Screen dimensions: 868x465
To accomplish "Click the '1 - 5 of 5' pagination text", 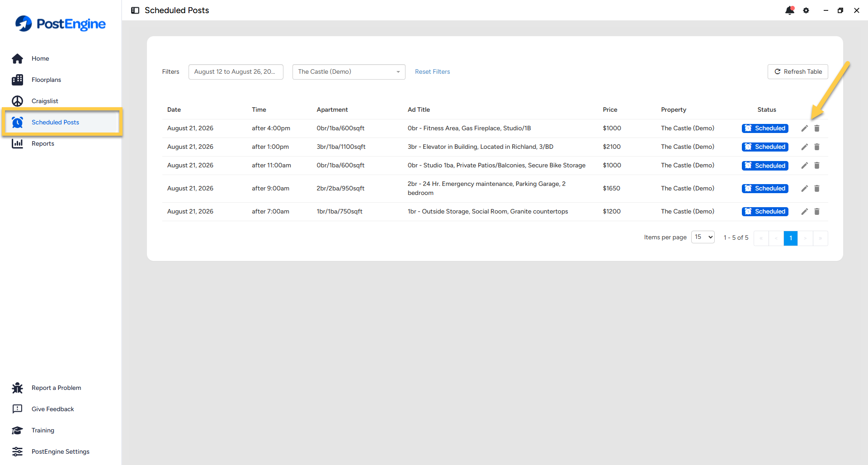I will pyautogui.click(x=736, y=238).
